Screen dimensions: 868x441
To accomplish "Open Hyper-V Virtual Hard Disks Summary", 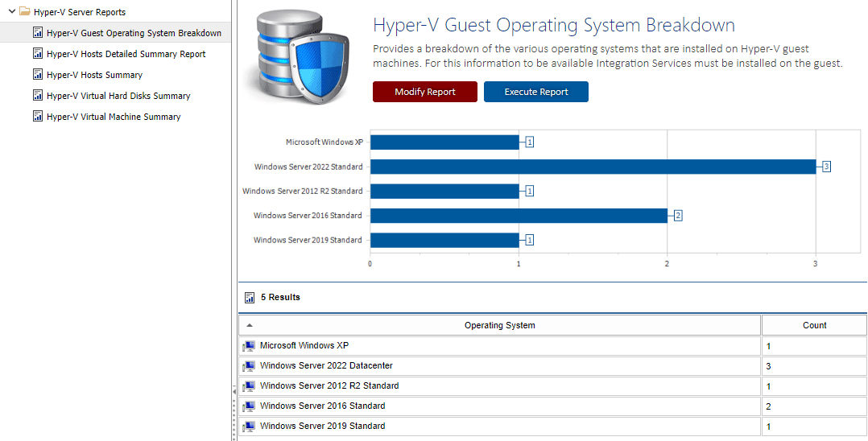I will (x=118, y=96).
